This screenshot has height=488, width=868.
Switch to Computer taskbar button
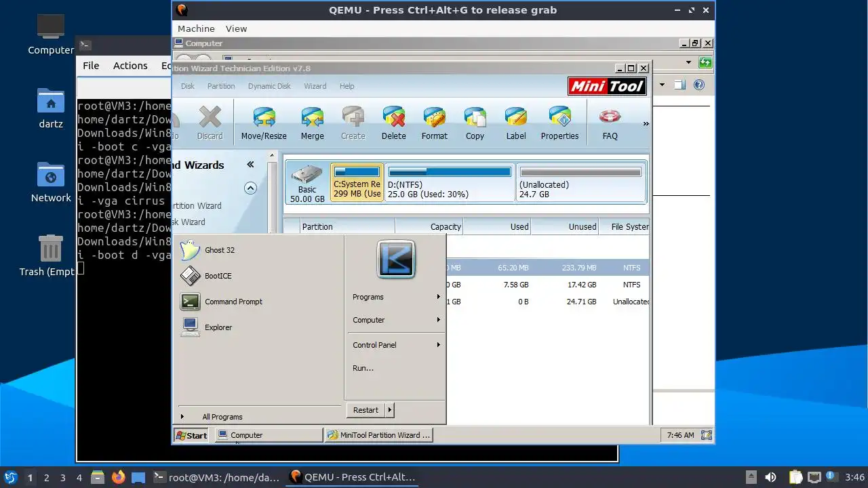269,435
